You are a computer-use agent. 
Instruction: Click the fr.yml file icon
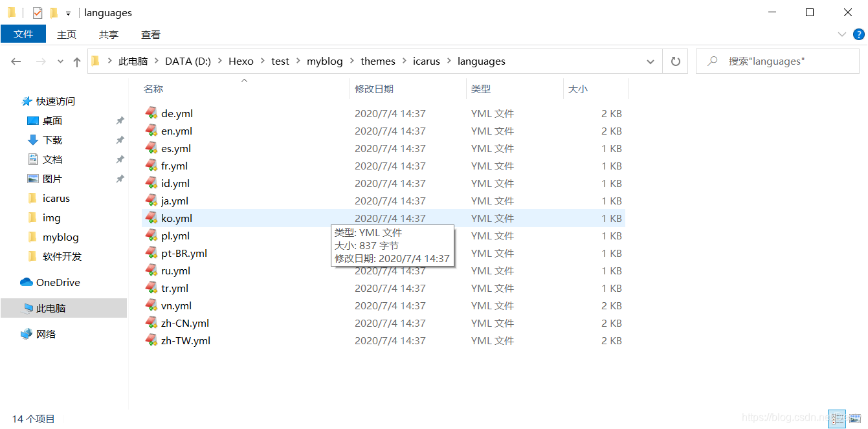[x=151, y=166]
